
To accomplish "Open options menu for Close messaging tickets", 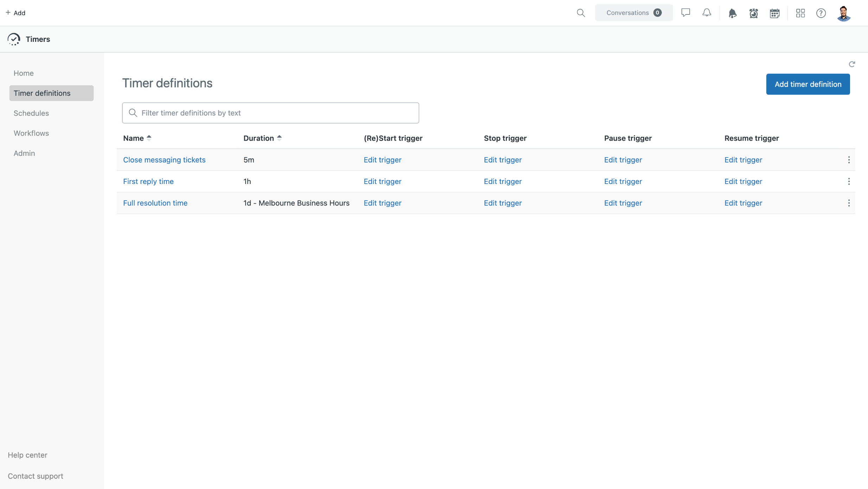I will coord(849,160).
